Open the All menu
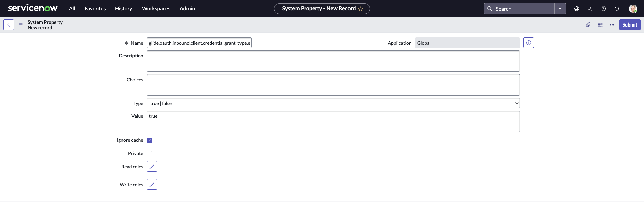Screen dimensions: 644x202 (x=72, y=9)
